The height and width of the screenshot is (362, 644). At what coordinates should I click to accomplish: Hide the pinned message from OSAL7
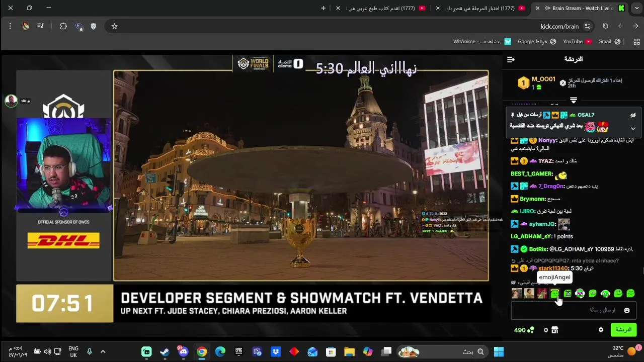click(x=633, y=115)
